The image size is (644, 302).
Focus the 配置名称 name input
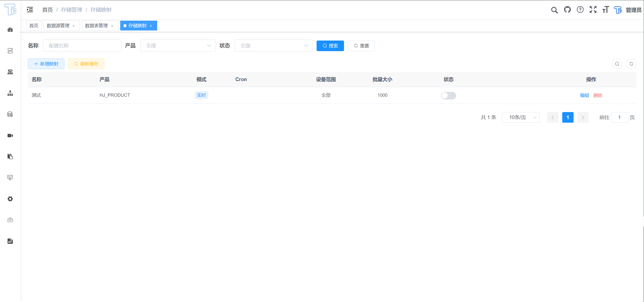(x=82, y=46)
